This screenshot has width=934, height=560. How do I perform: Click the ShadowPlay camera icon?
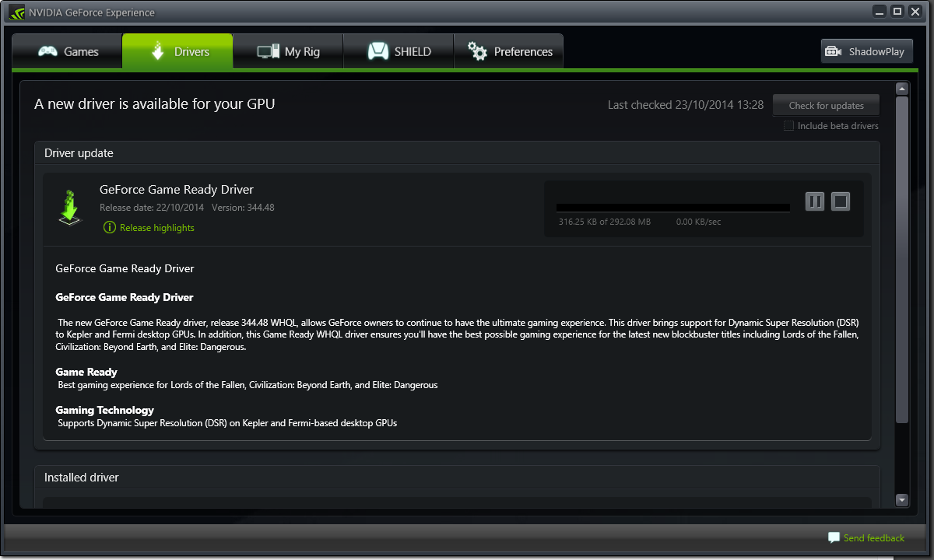(x=834, y=51)
